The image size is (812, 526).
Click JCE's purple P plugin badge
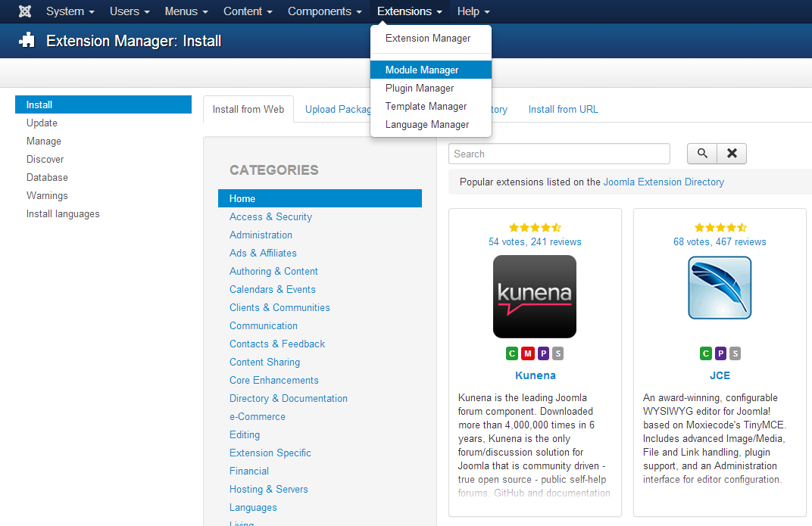click(x=720, y=353)
